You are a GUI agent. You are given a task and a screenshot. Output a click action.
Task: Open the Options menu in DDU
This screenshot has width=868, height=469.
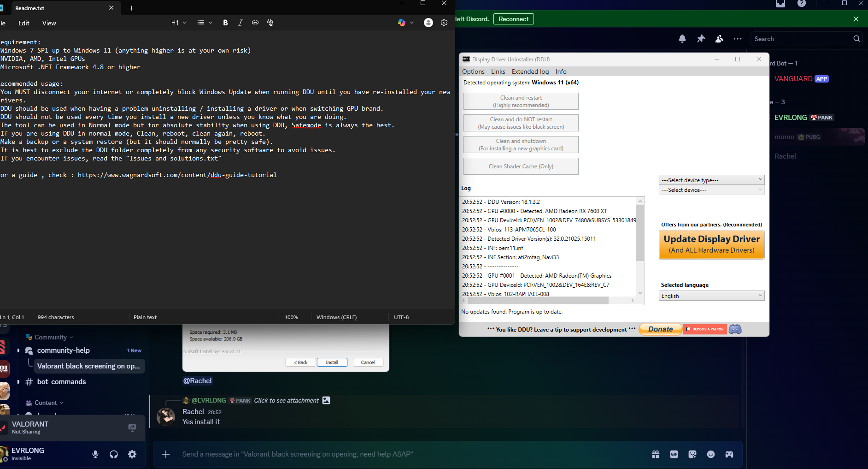coord(473,71)
